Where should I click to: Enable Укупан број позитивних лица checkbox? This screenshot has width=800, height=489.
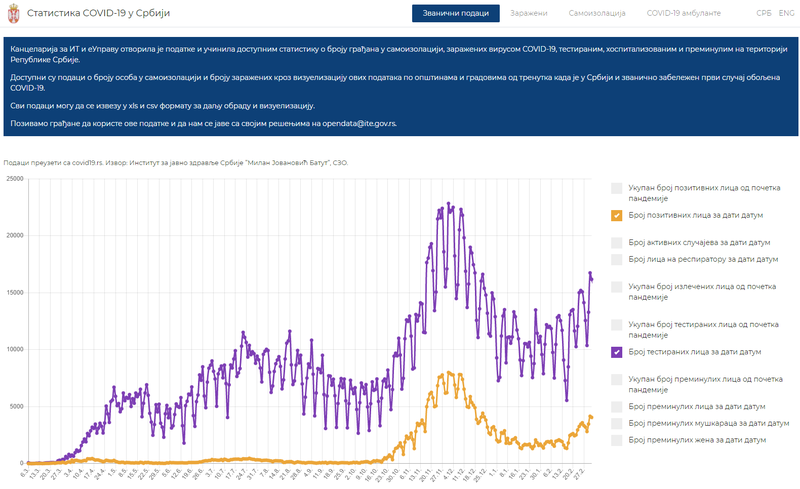point(617,189)
